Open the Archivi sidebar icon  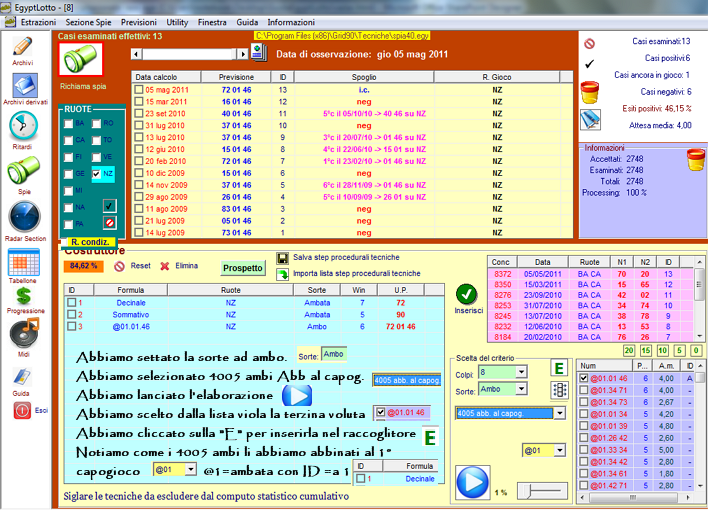coord(23,47)
